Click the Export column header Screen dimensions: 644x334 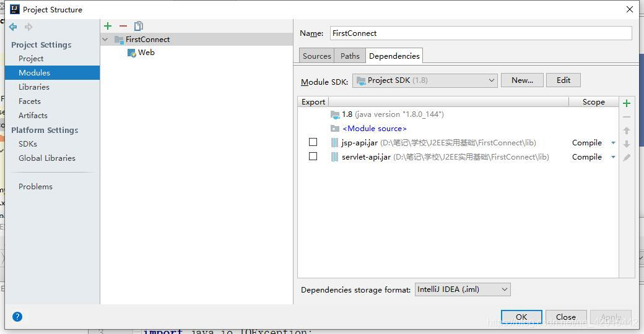pos(313,102)
